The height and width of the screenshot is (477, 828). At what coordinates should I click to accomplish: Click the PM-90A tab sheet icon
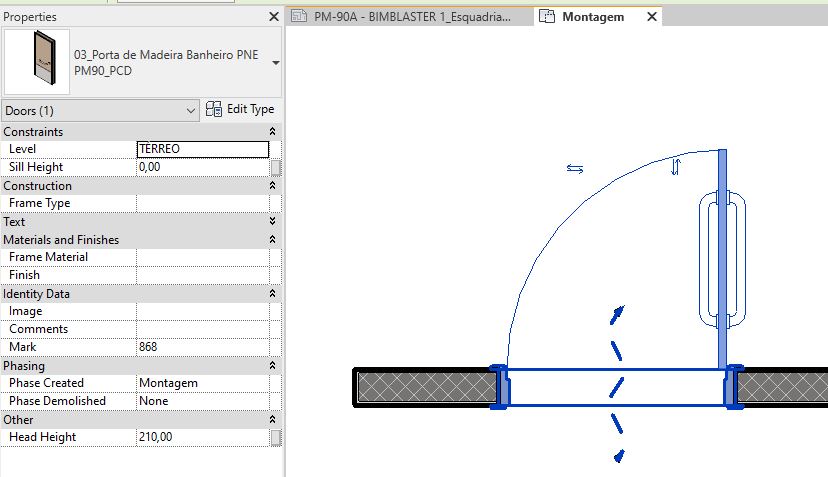point(299,16)
